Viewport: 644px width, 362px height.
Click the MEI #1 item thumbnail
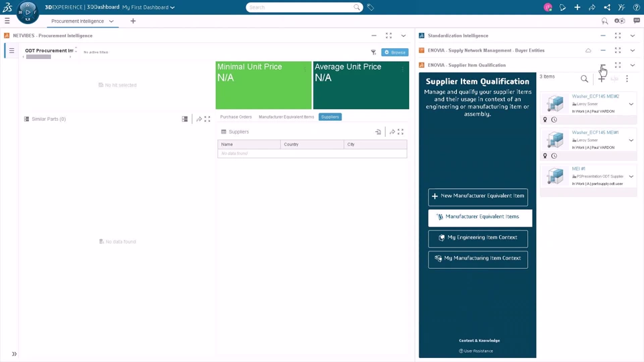click(x=555, y=176)
